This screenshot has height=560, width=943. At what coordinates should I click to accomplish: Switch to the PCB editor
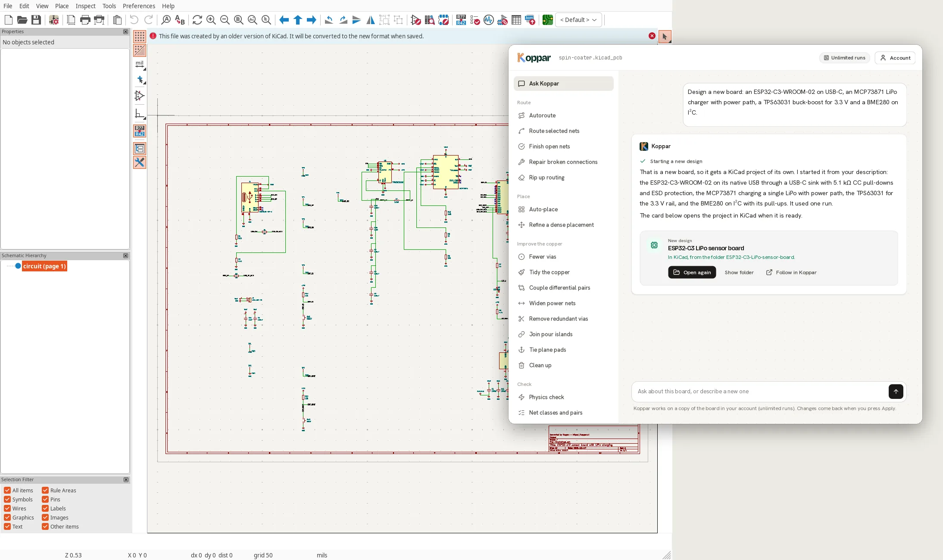point(547,20)
